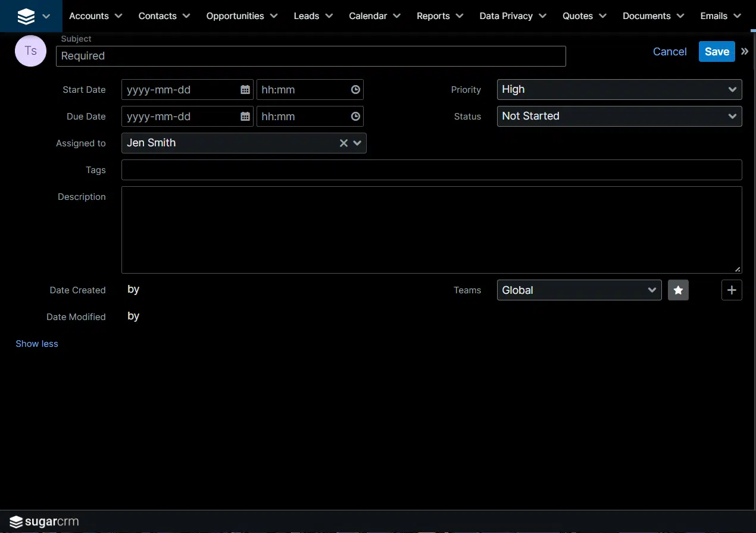Open the Accounts menu
Image resolution: width=756 pixels, height=533 pixels.
[x=95, y=16]
